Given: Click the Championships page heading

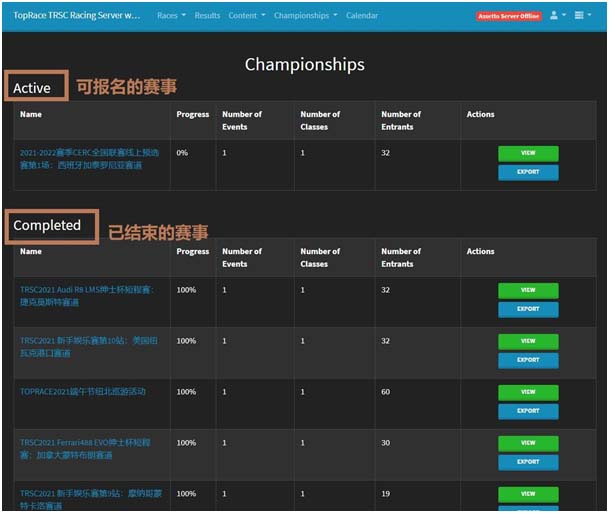Looking at the screenshot, I should pyautogui.click(x=304, y=64).
